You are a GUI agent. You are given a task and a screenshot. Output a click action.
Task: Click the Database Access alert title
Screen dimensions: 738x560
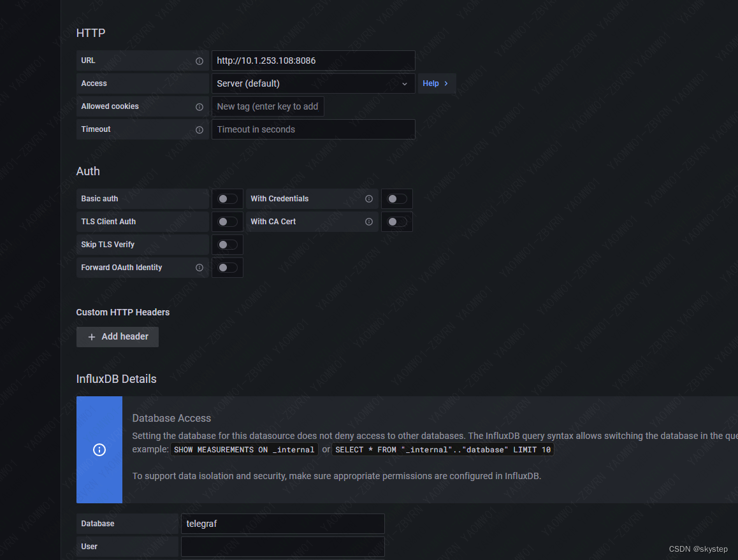[171, 419]
